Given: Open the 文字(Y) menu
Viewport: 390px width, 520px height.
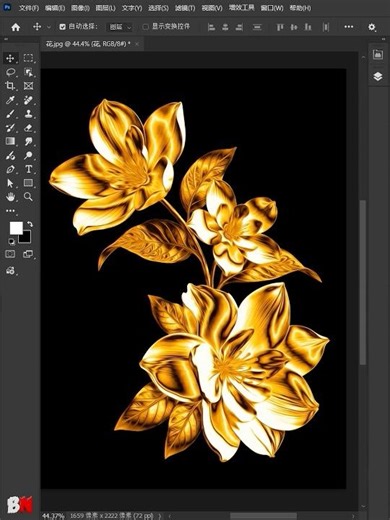Looking at the screenshot, I should point(132,8).
